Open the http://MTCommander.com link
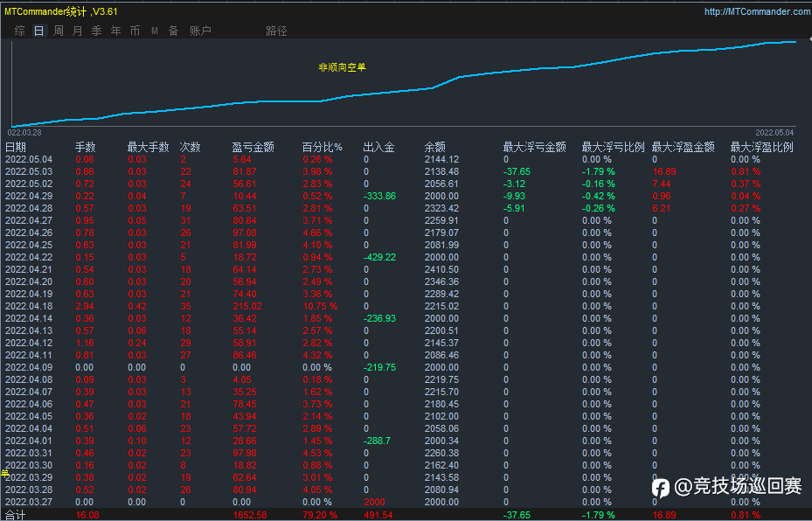This screenshot has width=812, height=521. [758, 11]
